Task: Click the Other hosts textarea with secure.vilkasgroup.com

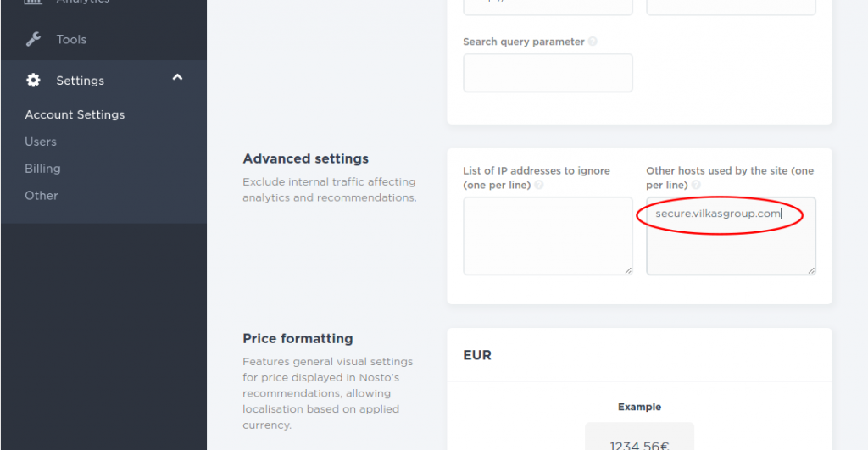Action: 732,236
